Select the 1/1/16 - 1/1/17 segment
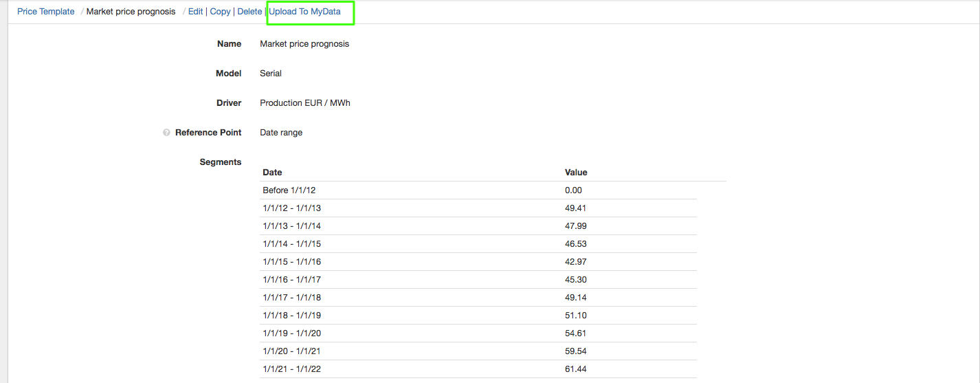 (x=291, y=280)
